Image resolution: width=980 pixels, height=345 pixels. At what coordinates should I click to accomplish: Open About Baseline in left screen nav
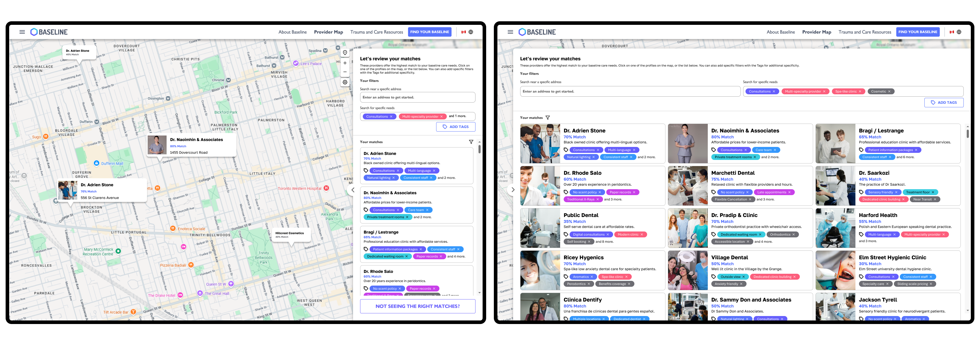(x=292, y=32)
